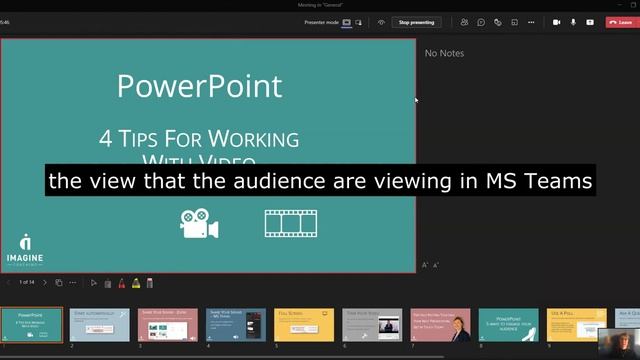Select the cursor pointer tool
The width and height of the screenshot is (640, 360).
coord(93,283)
